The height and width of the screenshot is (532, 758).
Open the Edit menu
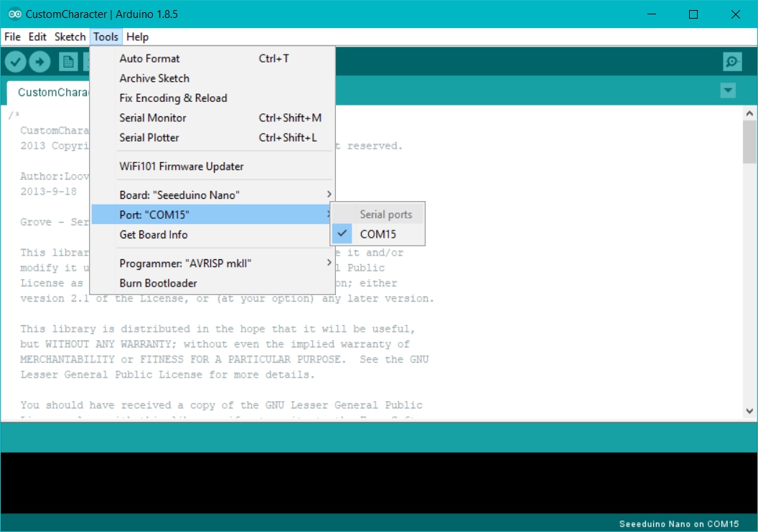click(x=37, y=37)
